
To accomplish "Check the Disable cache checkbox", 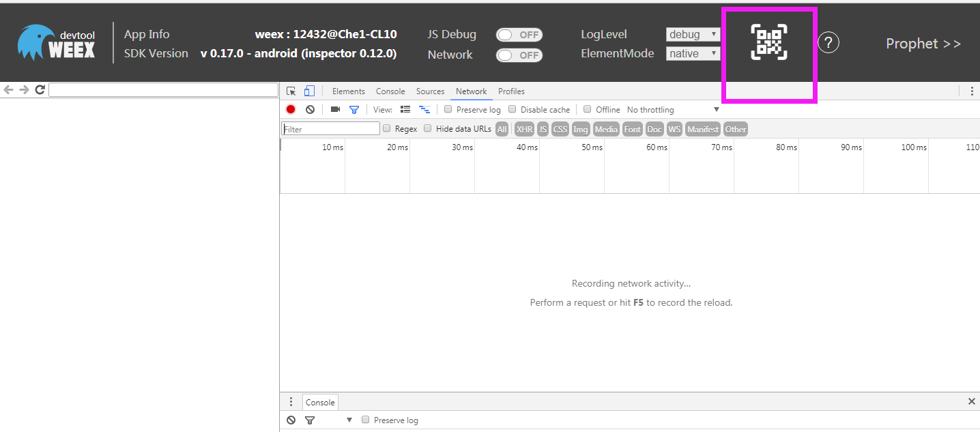I will [513, 109].
